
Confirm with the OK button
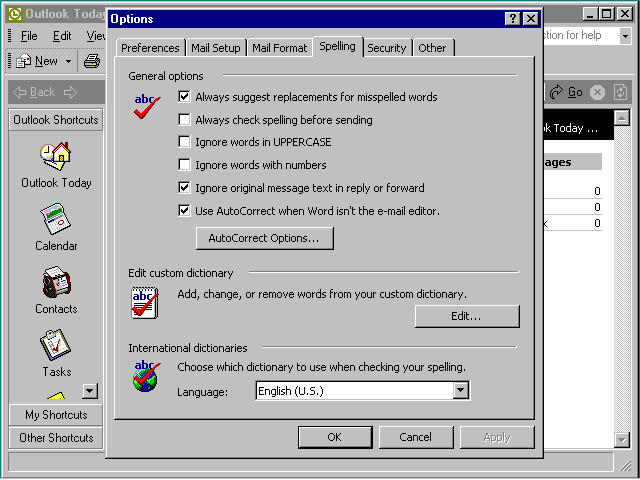coord(335,437)
